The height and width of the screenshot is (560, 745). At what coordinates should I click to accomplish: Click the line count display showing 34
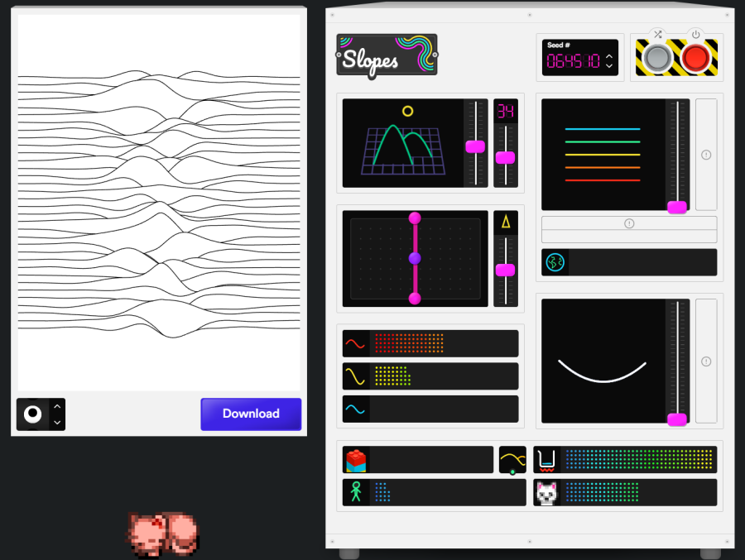[x=506, y=111]
